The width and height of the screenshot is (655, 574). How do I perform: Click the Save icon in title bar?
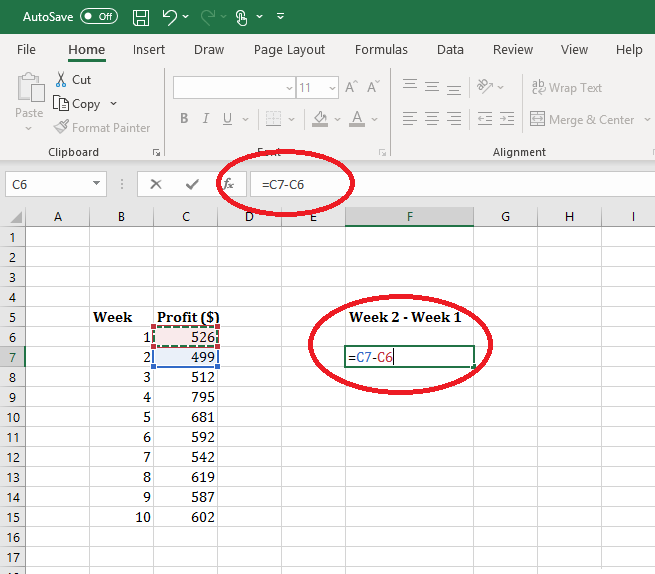point(141,17)
